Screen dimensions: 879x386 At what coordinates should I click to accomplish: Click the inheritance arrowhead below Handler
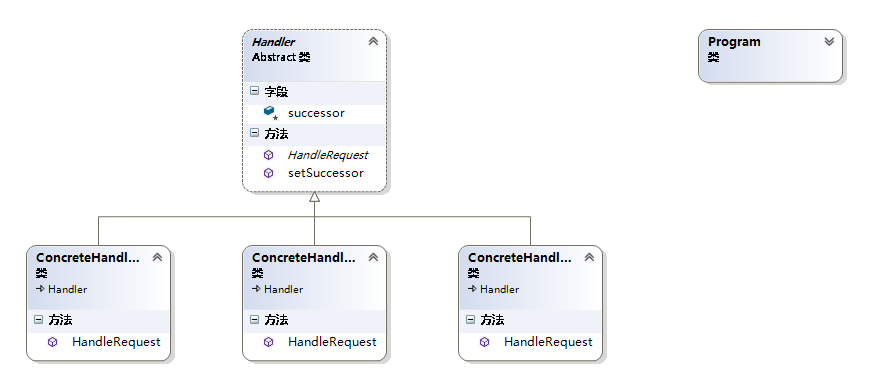314,197
